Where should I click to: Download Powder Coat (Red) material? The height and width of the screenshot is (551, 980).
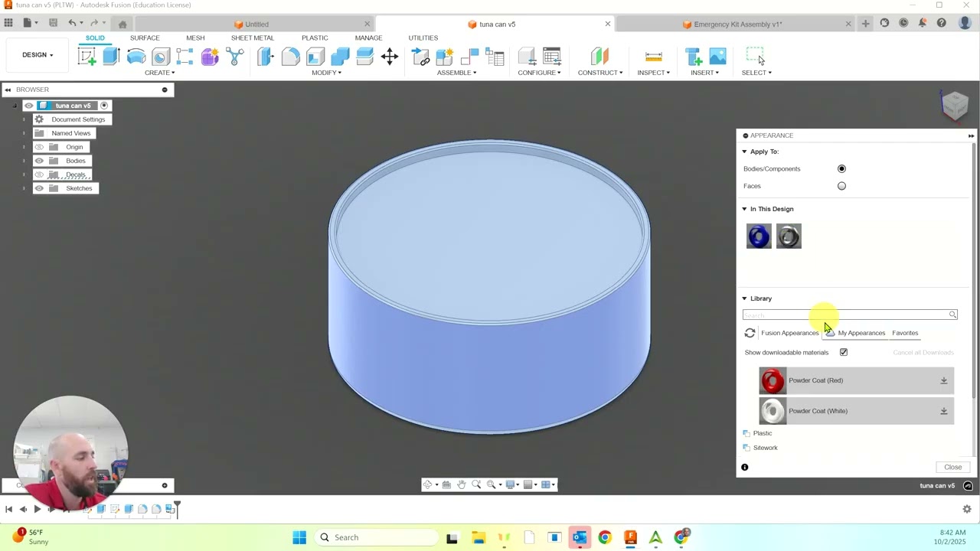944,380
